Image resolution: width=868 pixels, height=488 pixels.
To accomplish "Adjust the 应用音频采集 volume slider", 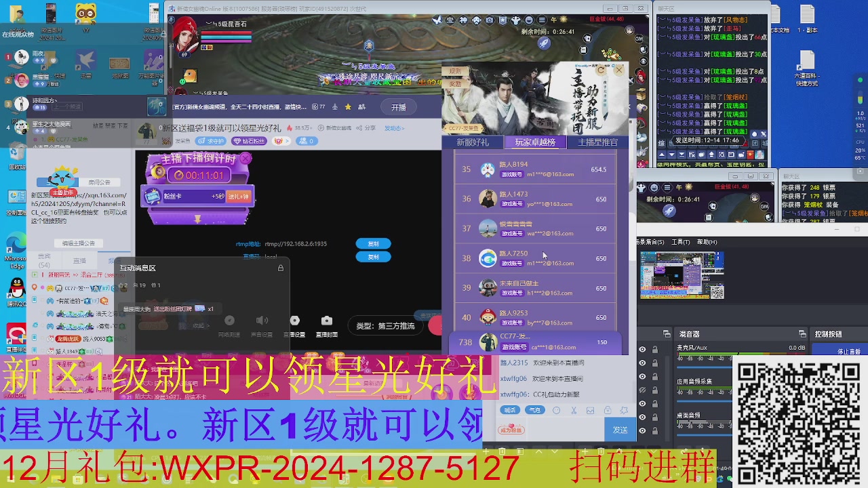I will 705,401.
